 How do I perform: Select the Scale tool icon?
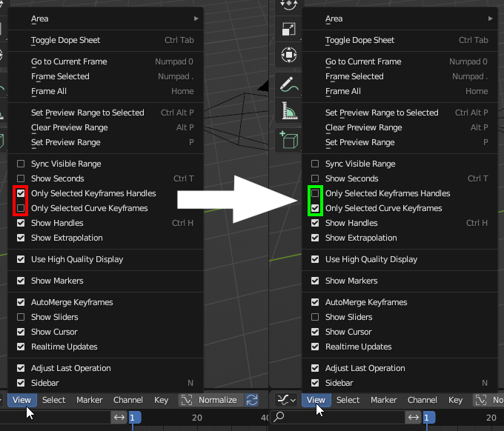point(288,30)
